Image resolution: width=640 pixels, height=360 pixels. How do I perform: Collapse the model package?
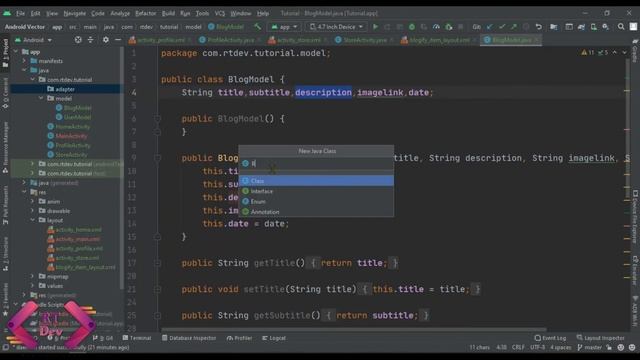pyautogui.click(x=41, y=98)
